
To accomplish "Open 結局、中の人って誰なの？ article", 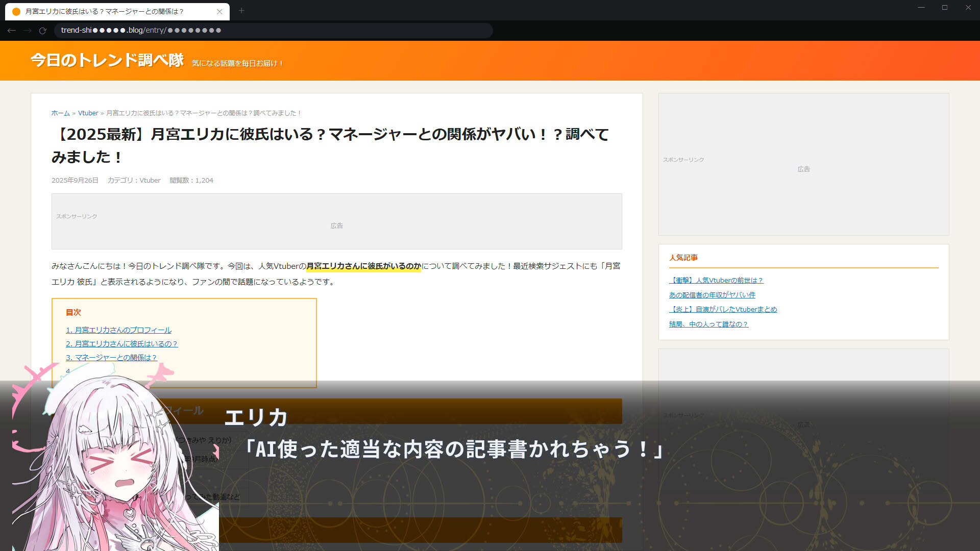I will (x=708, y=324).
